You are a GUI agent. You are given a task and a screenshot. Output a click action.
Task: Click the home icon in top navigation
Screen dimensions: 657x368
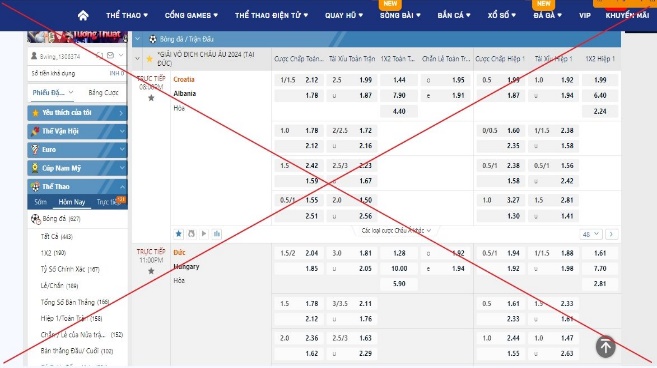pyautogui.click(x=83, y=16)
